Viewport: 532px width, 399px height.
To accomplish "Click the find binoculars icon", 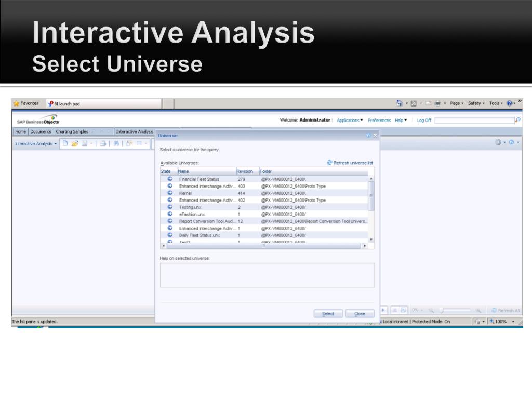I will click(116, 143).
